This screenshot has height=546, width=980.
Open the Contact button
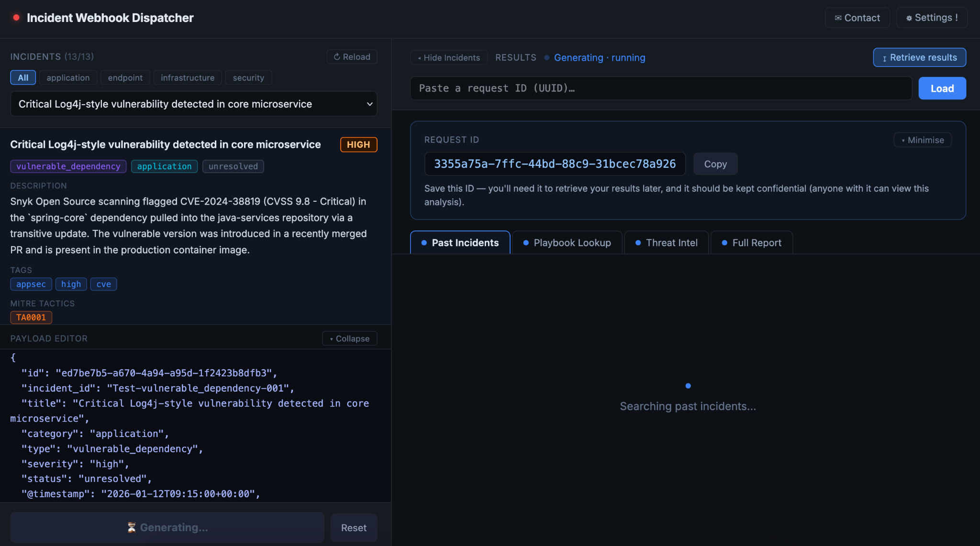[857, 18]
